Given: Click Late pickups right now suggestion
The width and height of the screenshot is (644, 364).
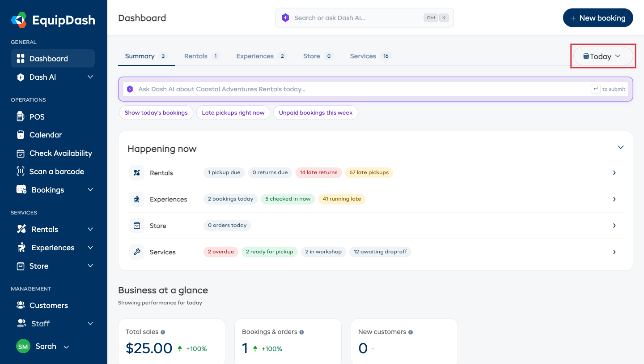Looking at the screenshot, I should [x=233, y=113].
